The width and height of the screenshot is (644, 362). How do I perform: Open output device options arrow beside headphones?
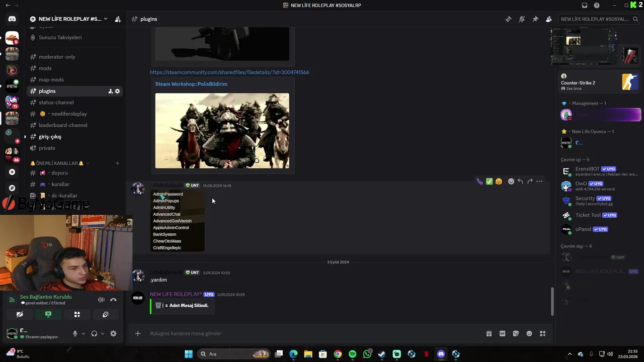pos(103,333)
